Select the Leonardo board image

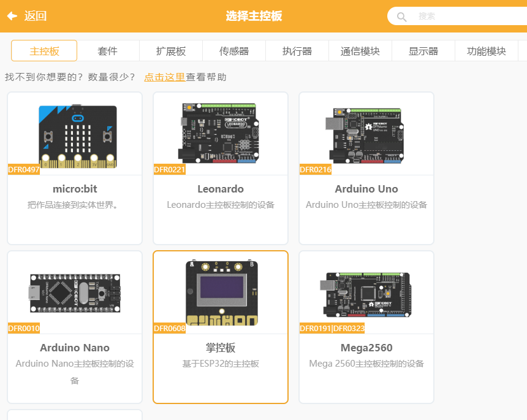coord(220,133)
